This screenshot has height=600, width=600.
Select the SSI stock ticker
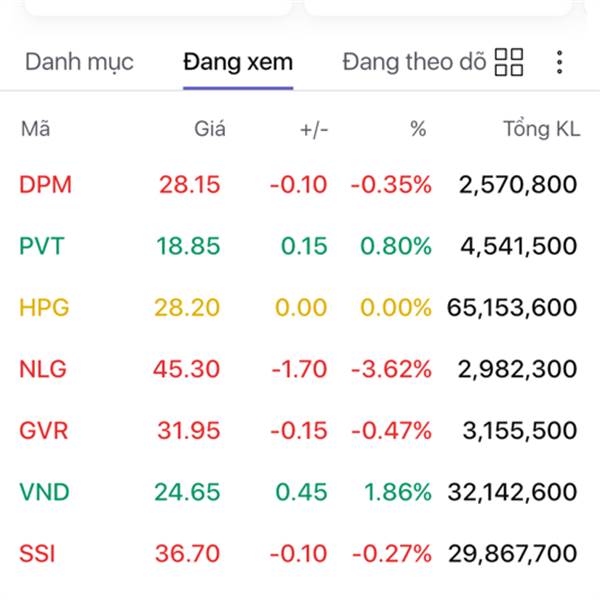[37, 553]
